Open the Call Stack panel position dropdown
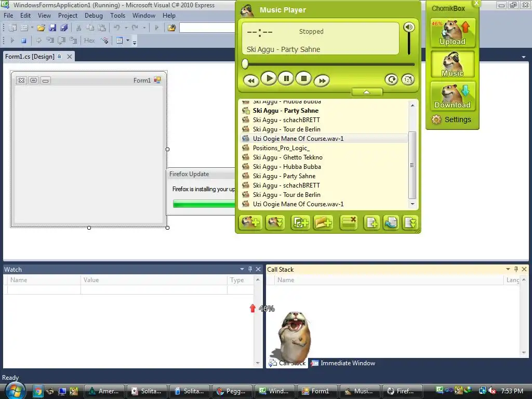 coord(508,269)
